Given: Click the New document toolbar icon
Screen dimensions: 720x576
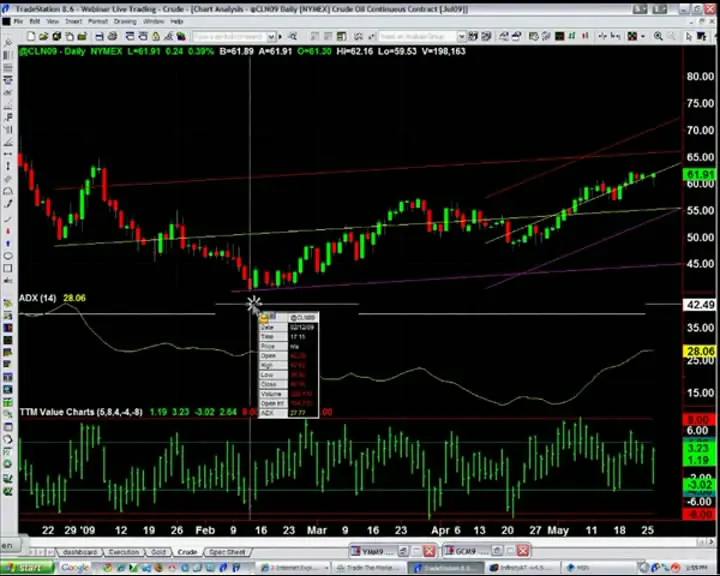Looking at the screenshot, I should point(31,36).
